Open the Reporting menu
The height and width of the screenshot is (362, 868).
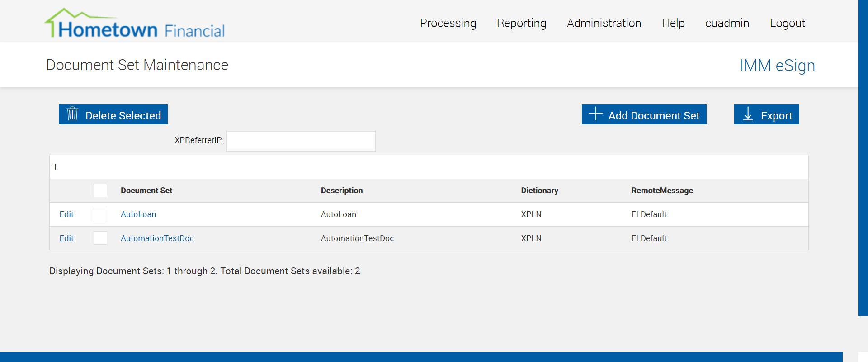pos(521,23)
